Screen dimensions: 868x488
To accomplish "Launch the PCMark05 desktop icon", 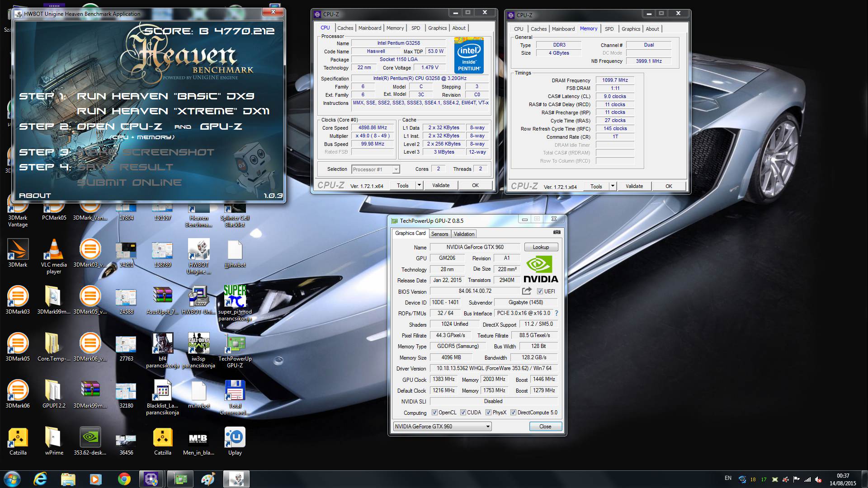I will (54, 211).
